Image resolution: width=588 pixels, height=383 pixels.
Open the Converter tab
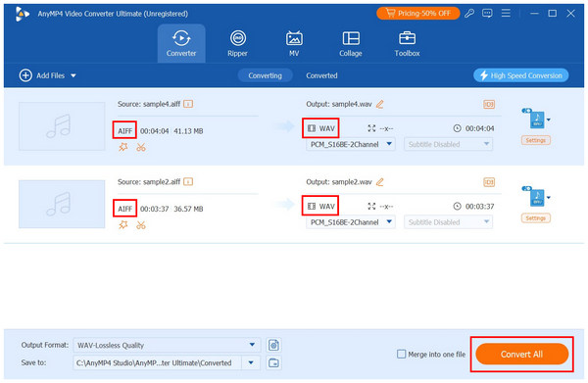click(181, 43)
